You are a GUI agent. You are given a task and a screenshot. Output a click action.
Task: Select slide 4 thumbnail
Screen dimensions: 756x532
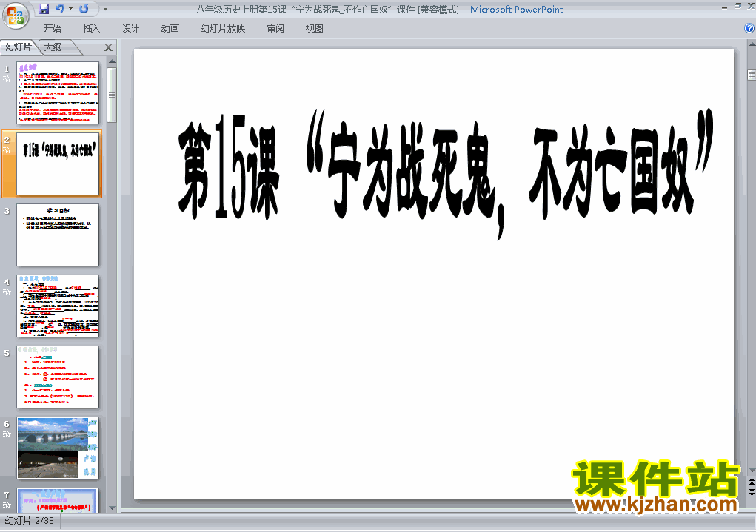coord(58,306)
